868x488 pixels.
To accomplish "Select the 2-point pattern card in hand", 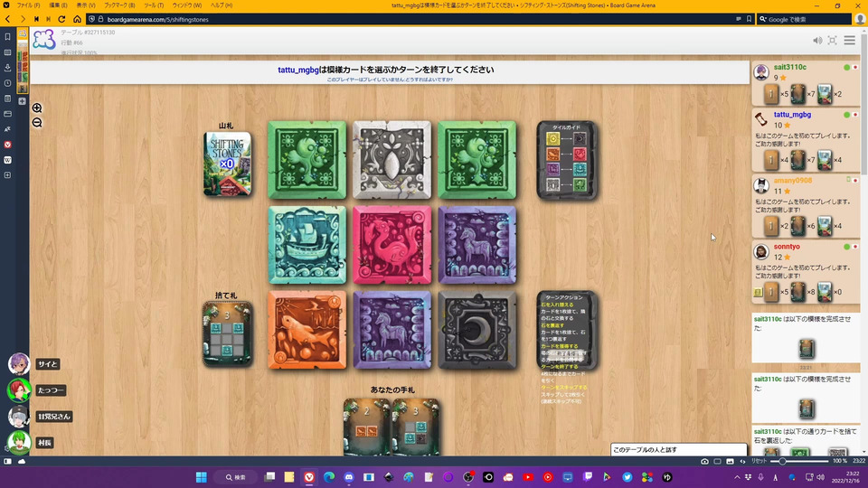I will coord(366,427).
